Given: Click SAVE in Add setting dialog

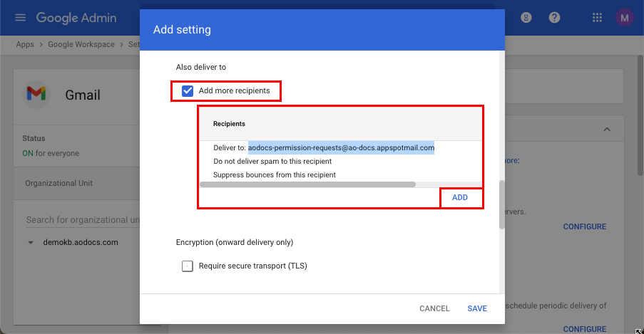Looking at the screenshot, I should 477,308.
